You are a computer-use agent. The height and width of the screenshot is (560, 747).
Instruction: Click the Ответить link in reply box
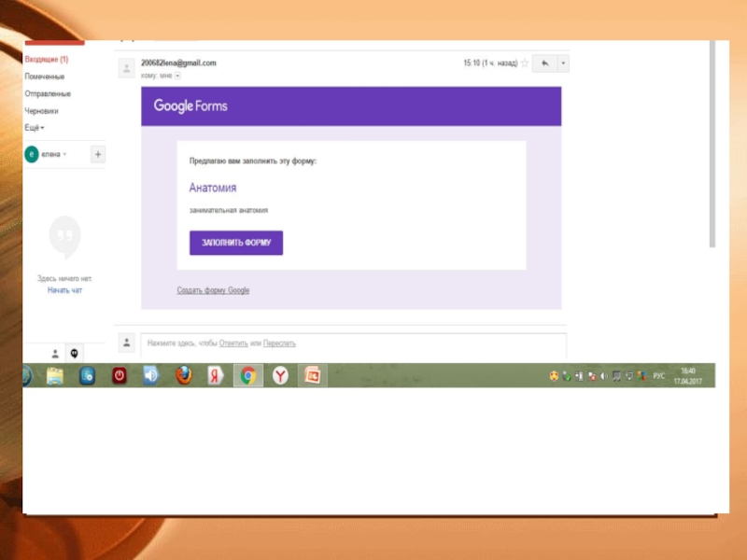coord(233,343)
